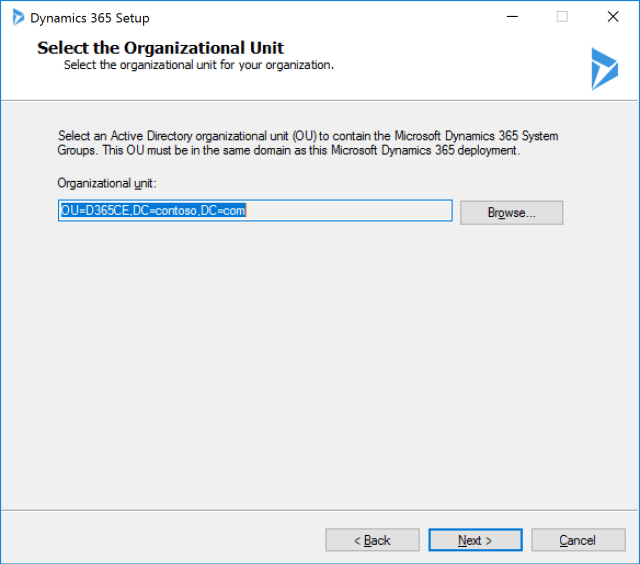Click the 'Dynamics 365 Setup' window title
640x564 pixels.
[x=90, y=18]
